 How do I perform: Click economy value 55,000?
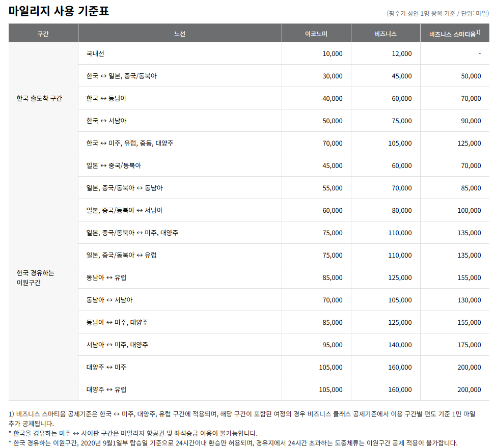333,188
